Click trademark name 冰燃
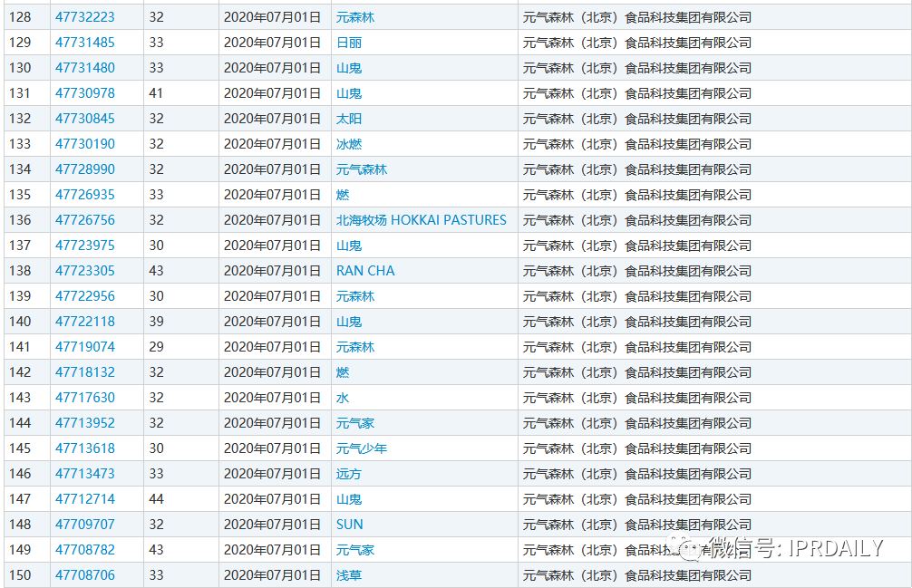The height and width of the screenshot is (588, 912). click(x=349, y=144)
